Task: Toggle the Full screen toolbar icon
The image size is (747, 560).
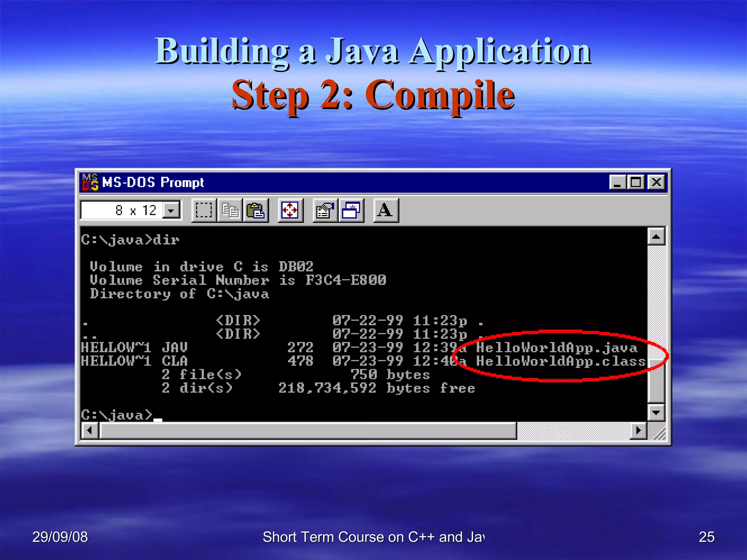Action: [290, 210]
